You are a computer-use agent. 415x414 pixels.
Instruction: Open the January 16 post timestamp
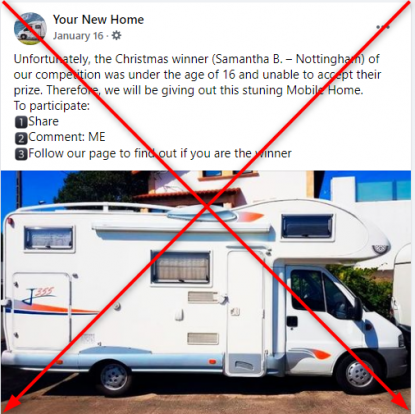pos(78,36)
